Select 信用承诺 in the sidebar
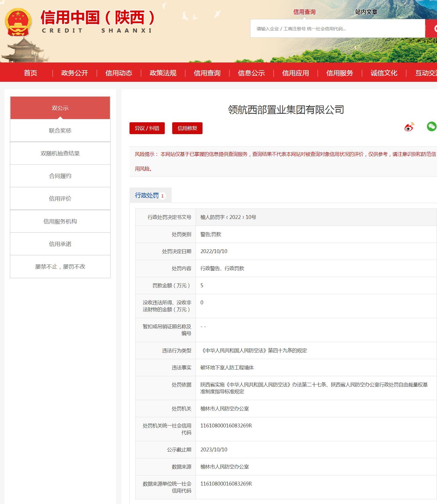The image size is (437, 504). pyautogui.click(x=60, y=244)
